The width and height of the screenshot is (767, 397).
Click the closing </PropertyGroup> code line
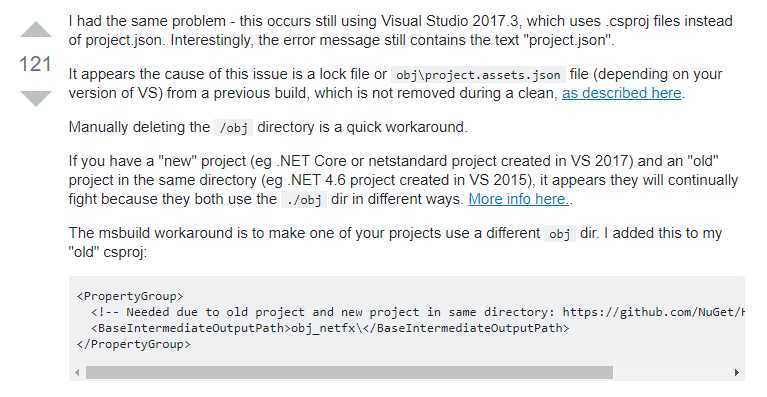pos(134,344)
